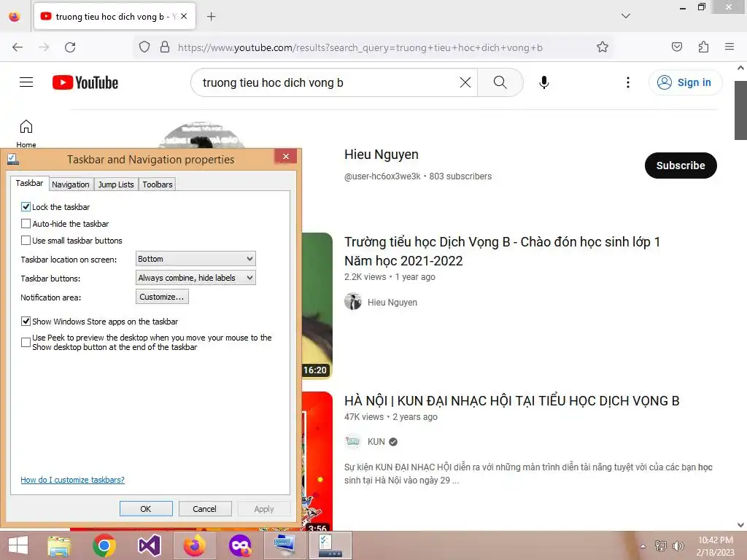Screen dimensions: 747x560
Task: List all tabs dropdown arrow
Action: (x=626, y=16)
